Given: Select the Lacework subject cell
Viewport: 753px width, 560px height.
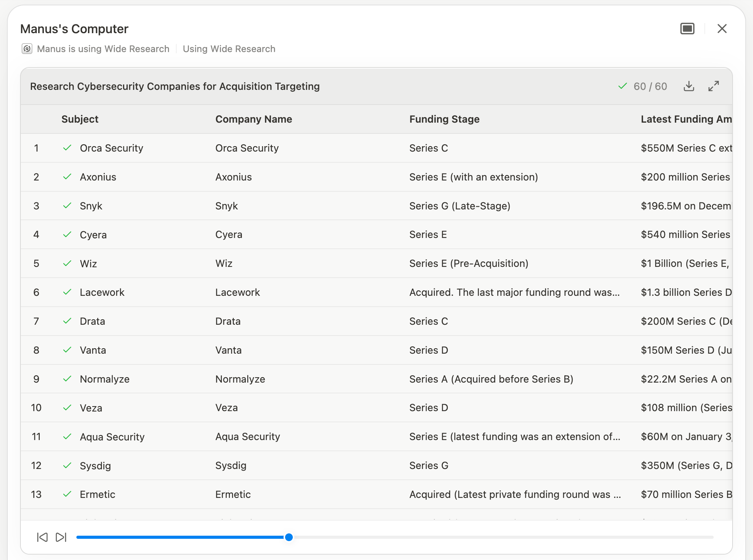Looking at the screenshot, I should [x=102, y=292].
